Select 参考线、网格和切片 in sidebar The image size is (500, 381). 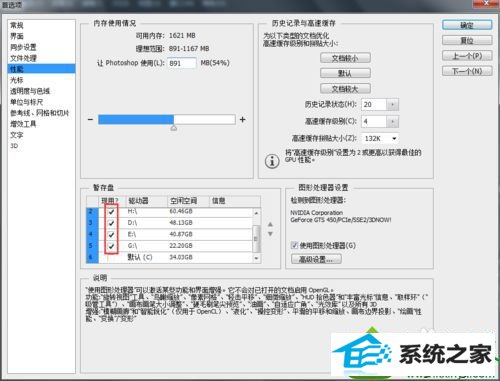39,113
